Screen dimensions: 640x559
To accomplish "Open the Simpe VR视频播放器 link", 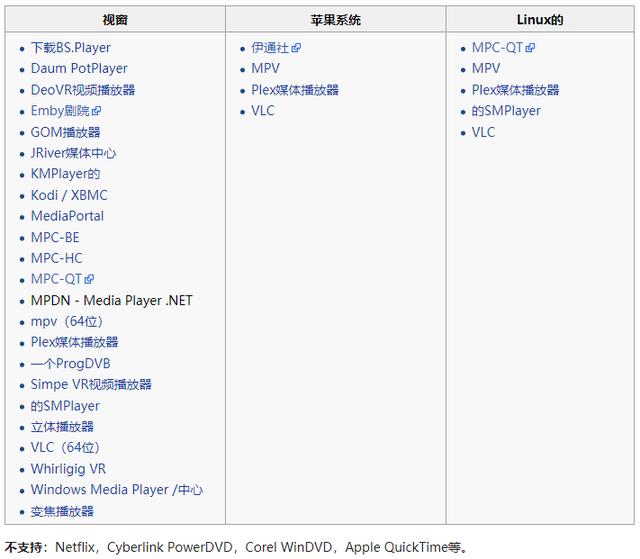I will 91,384.
